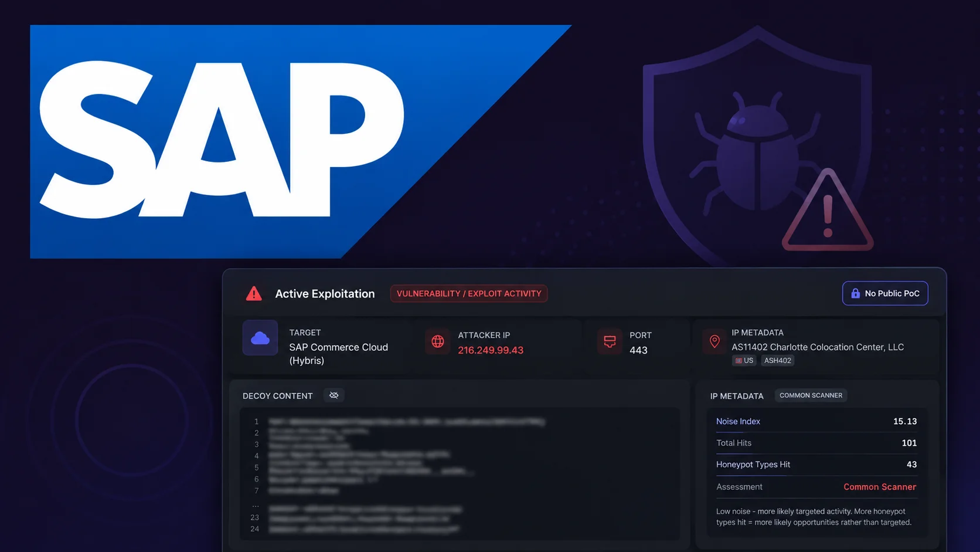980x552 pixels.
Task: Click the Honeypot Types Hit label
Action: click(753, 465)
